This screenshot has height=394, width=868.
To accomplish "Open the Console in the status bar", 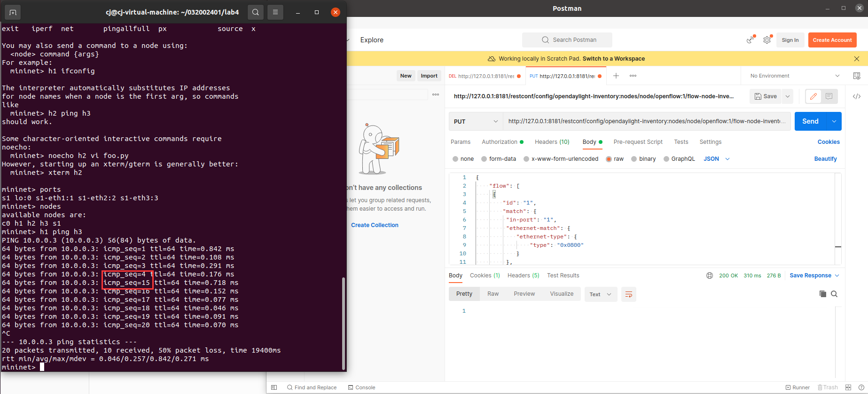I will [362, 387].
